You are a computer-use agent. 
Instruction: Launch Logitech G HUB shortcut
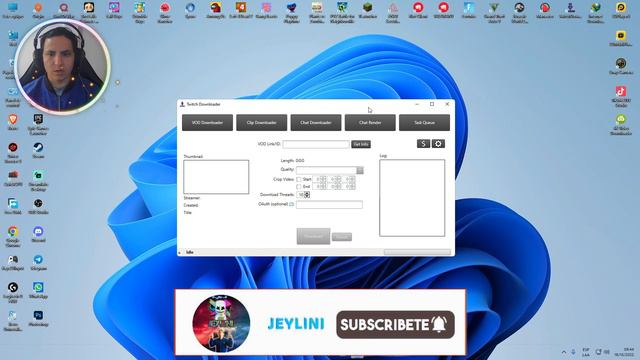click(13, 292)
